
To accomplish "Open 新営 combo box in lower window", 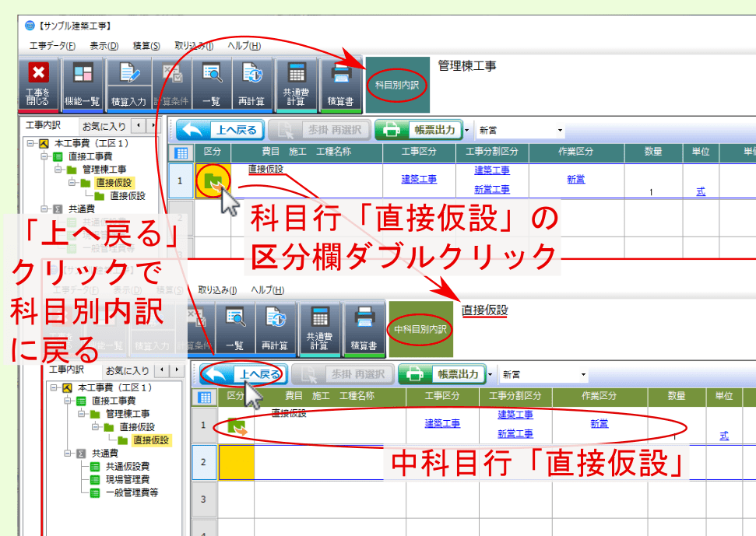I will tap(543, 374).
